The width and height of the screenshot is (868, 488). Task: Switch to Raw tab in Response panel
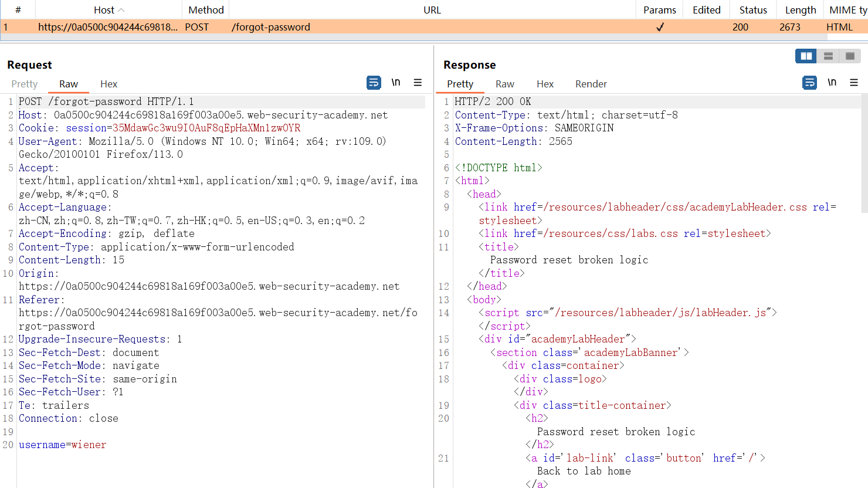tap(504, 84)
